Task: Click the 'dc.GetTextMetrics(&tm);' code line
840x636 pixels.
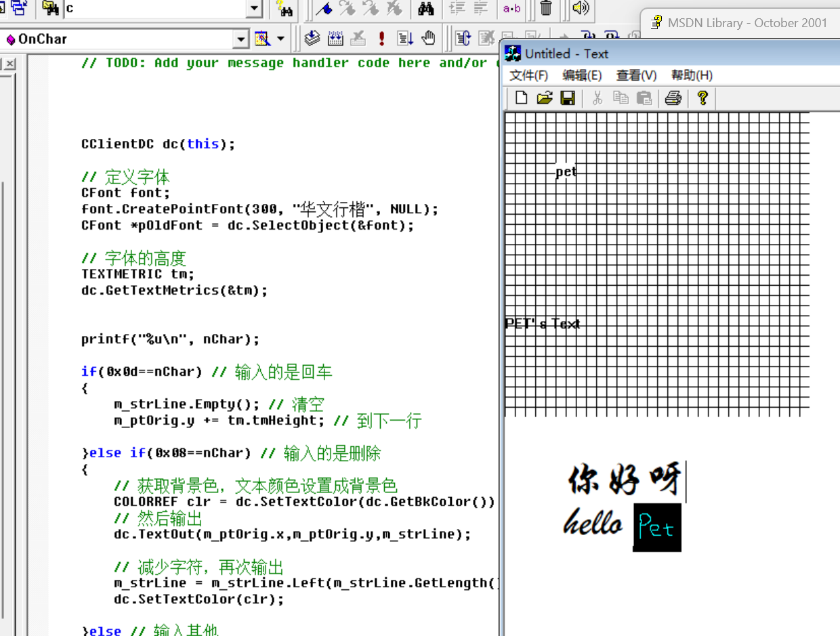Action: [x=175, y=291]
